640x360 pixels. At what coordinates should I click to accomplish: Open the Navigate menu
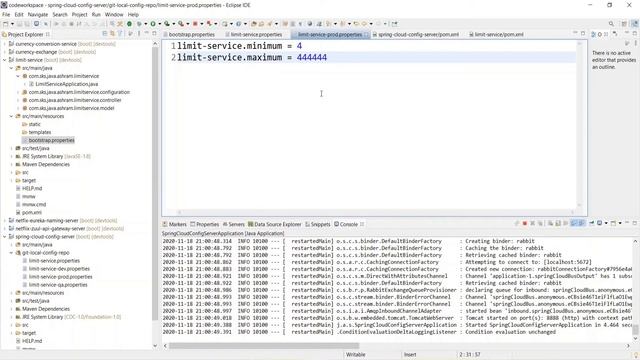tap(38, 14)
